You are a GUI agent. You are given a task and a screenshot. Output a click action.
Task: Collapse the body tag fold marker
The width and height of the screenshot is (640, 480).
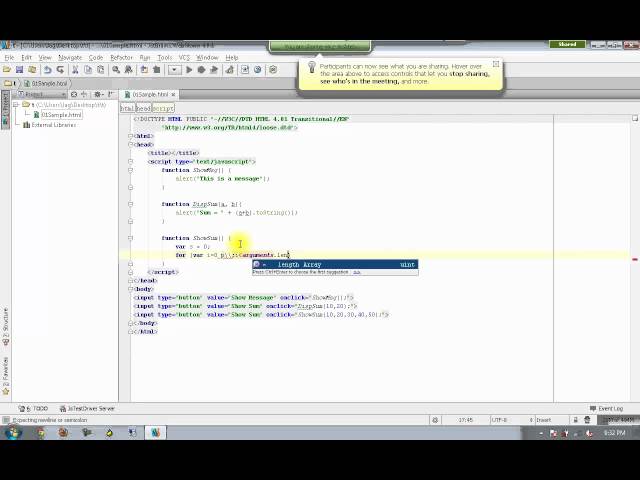[x=131, y=289]
